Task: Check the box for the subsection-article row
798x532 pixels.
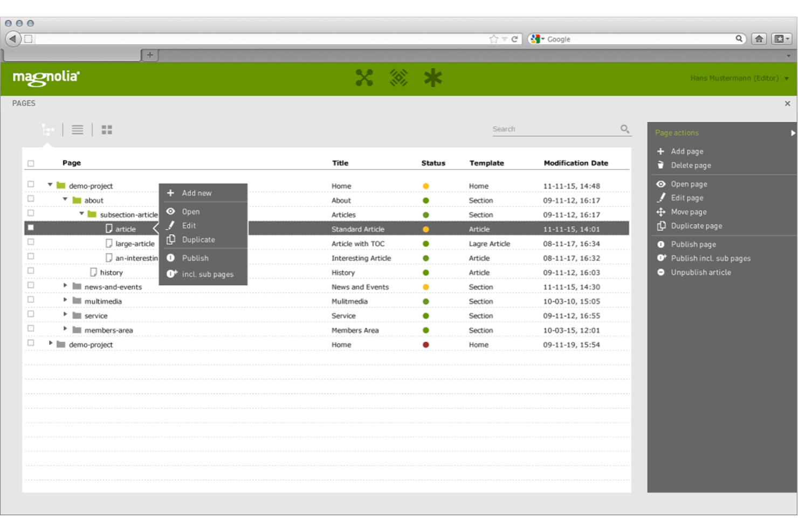Action: pyautogui.click(x=31, y=213)
